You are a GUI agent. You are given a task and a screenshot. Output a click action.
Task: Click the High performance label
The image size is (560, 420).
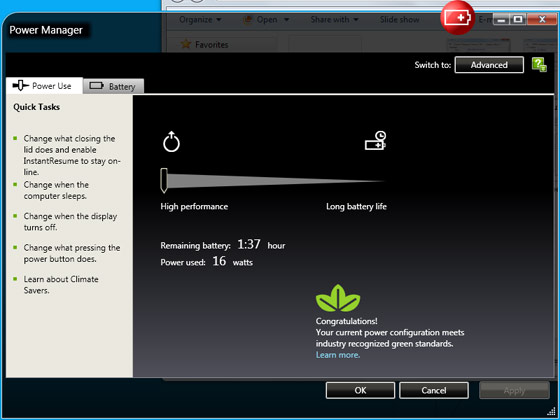(x=194, y=206)
